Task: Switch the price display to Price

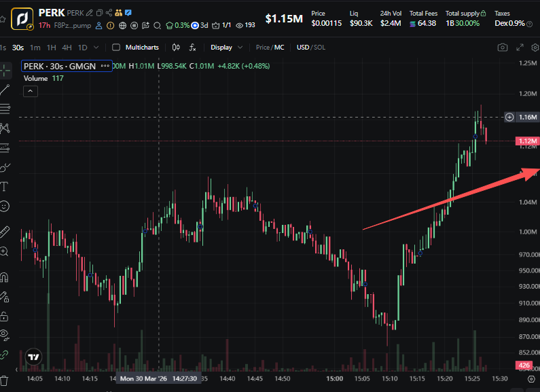Action: point(262,48)
